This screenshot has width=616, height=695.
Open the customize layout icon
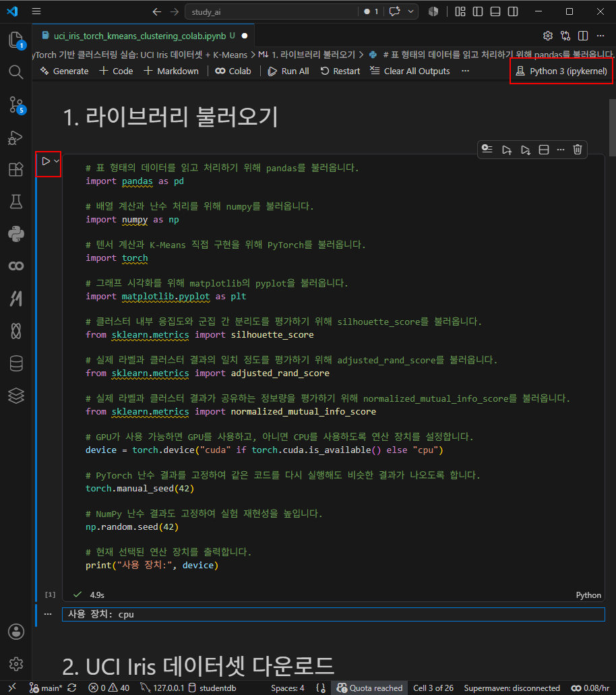tap(460, 11)
